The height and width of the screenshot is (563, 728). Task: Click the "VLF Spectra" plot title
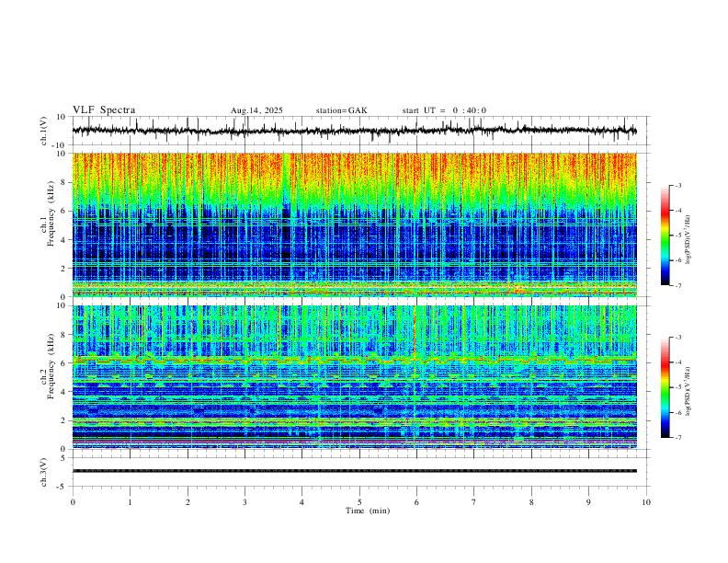click(104, 110)
